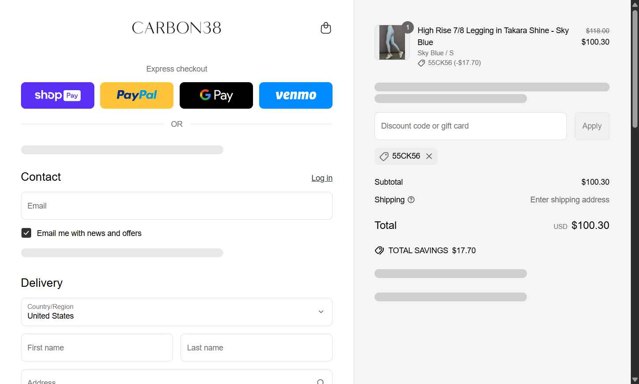Click the Apply discount button

point(592,126)
